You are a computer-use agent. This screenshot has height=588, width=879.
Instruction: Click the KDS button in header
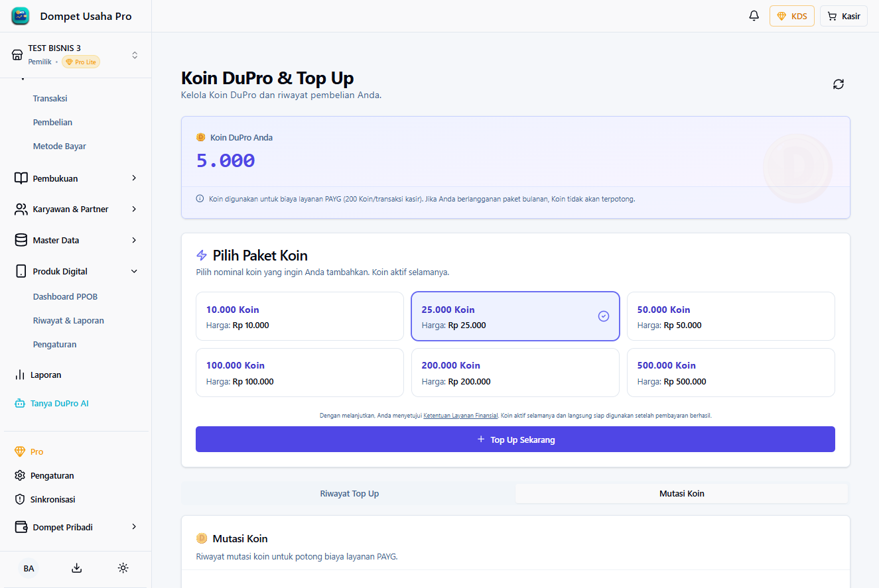tap(791, 16)
